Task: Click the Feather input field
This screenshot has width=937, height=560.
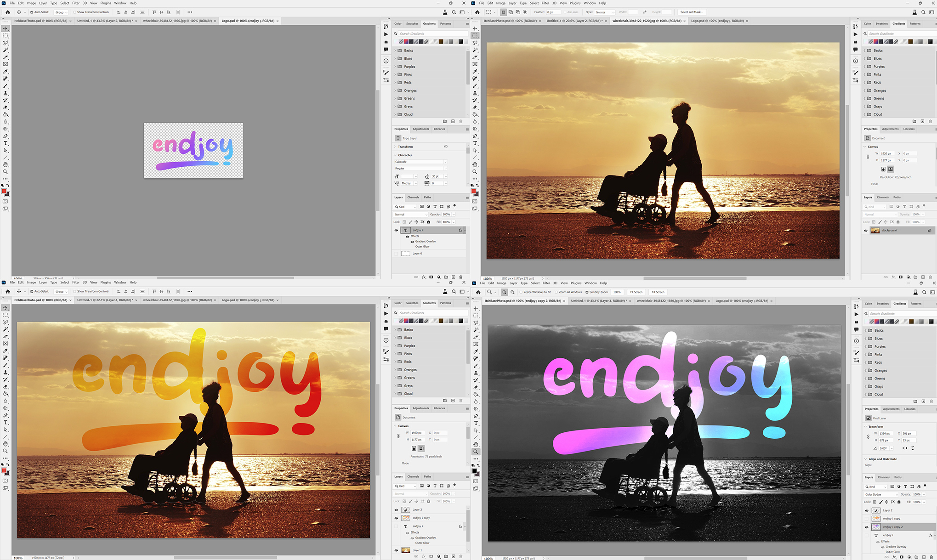Action: tap(553, 12)
